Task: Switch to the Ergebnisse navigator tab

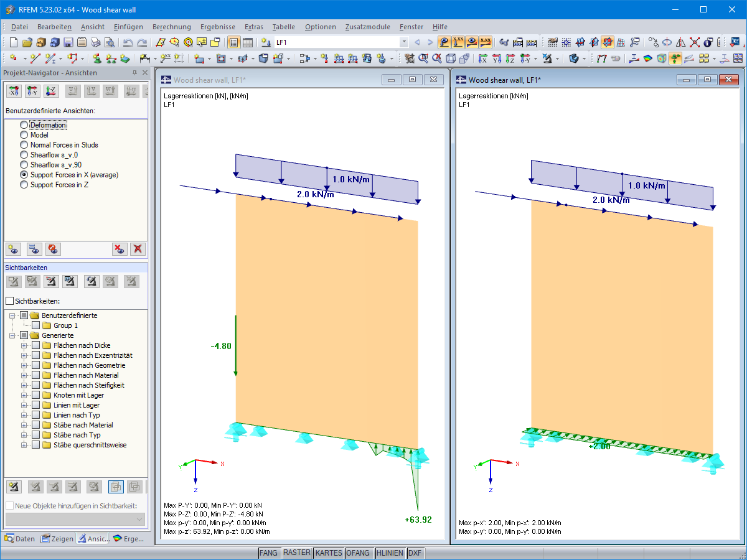Action: click(129, 539)
